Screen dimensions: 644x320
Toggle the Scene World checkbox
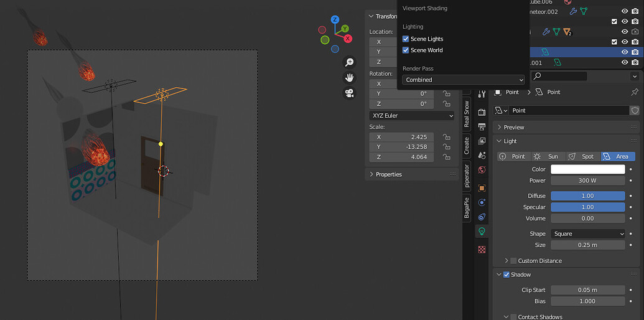point(405,50)
